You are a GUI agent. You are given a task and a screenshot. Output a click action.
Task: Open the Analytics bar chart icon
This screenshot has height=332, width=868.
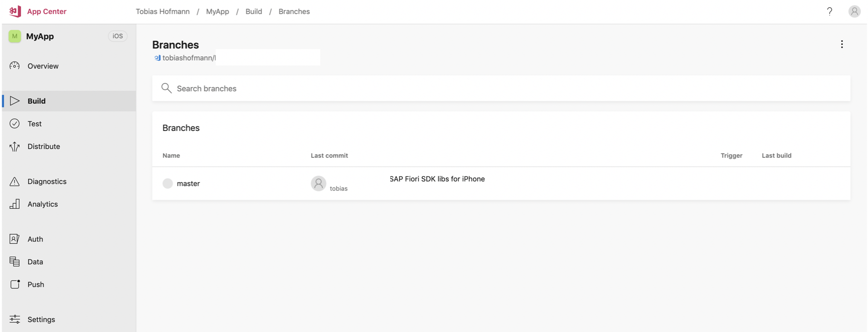pyautogui.click(x=15, y=204)
